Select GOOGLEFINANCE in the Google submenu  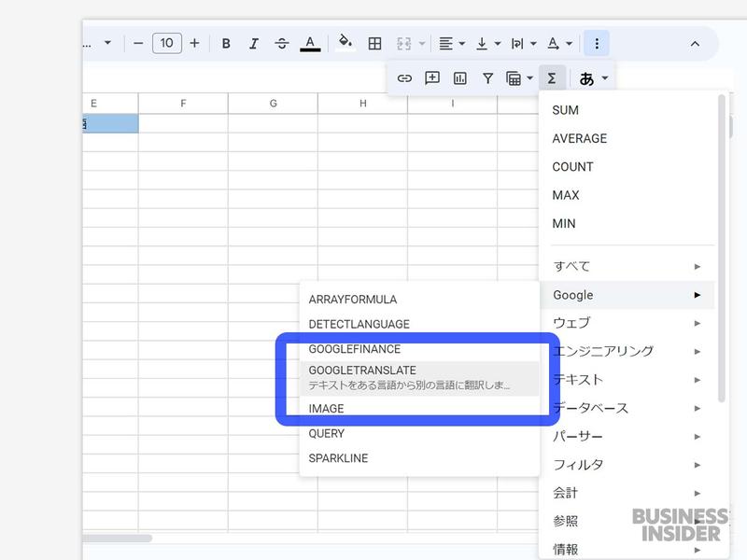coord(419,349)
